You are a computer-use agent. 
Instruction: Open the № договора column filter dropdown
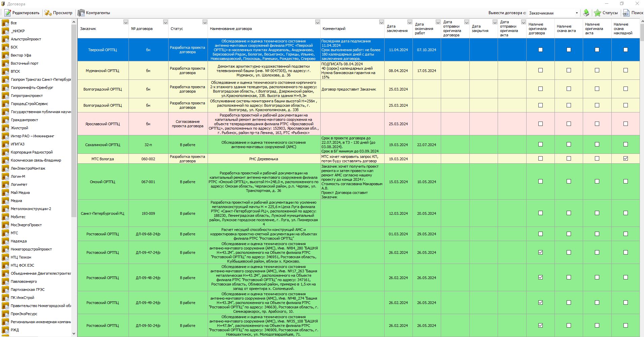166,22
